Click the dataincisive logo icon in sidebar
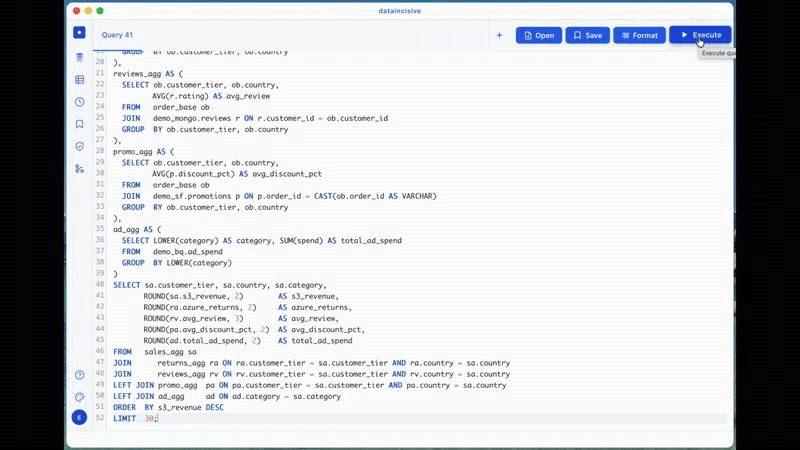The width and height of the screenshot is (800, 450). point(79,33)
